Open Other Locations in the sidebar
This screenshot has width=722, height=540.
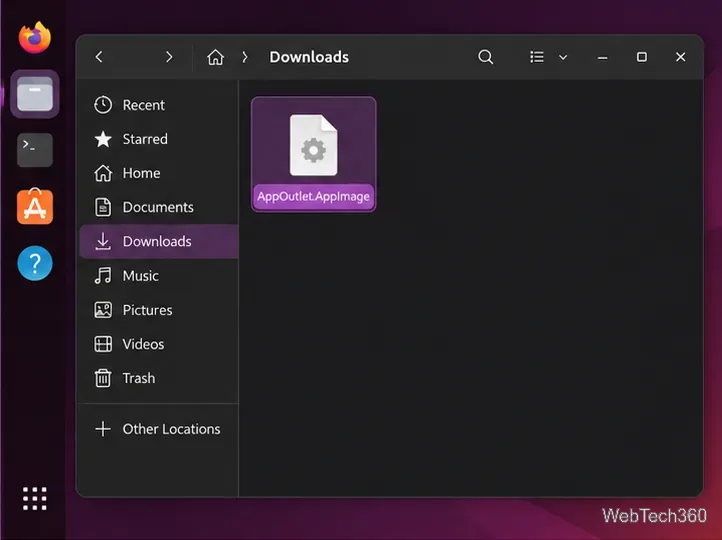pyautogui.click(x=159, y=429)
